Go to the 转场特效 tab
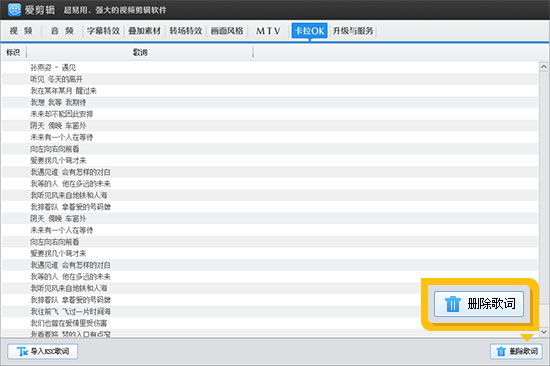 tap(186, 31)
